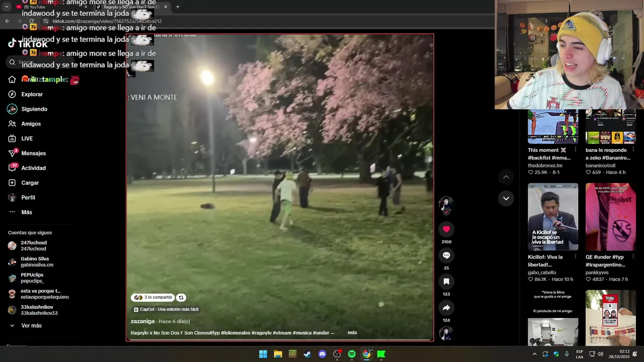The width and height of the screenshot is (644, 362).
Task: Open Windows Start menu
Action: [263, 354]
